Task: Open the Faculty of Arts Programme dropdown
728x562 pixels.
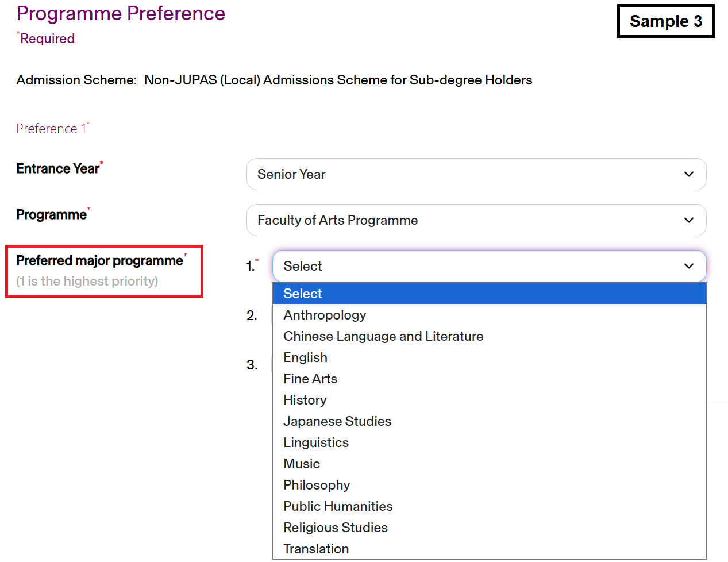Action: [x=476, y=220]
